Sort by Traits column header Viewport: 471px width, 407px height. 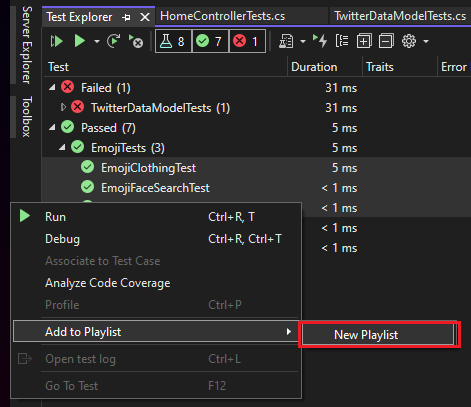coord(400,67)
